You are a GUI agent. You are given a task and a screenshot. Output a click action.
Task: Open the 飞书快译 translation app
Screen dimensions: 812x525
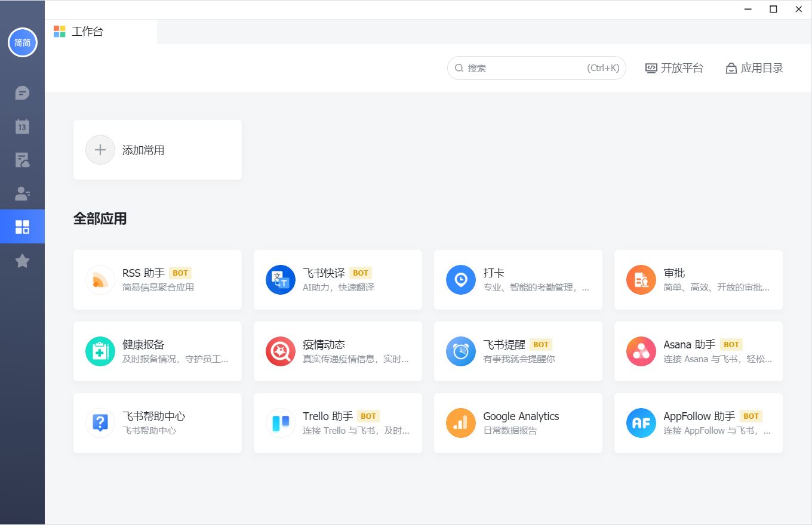point(337,279)
